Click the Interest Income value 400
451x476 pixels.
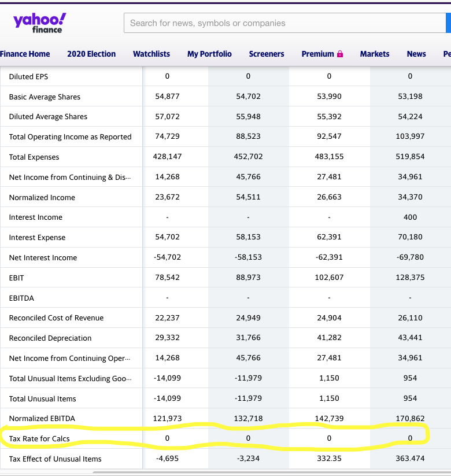click(x=410, y=217)
